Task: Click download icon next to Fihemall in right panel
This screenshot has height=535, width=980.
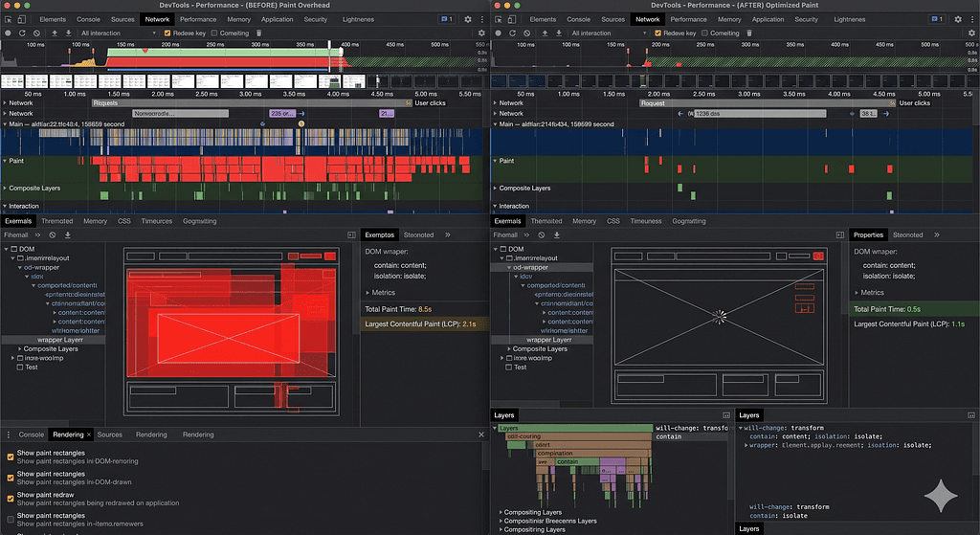Action: click(x=556, y=235)
